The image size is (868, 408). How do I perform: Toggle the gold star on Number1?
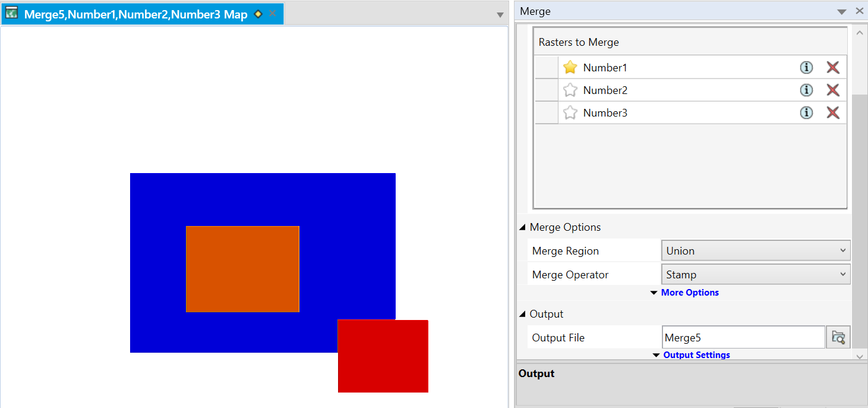(x=570, y=67)
